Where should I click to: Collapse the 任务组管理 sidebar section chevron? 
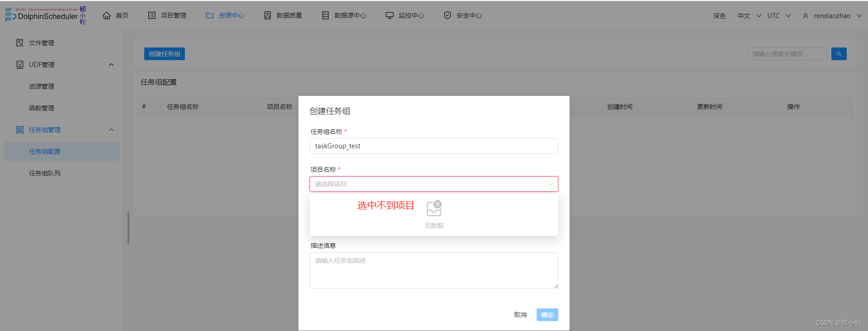click(111, 130)
